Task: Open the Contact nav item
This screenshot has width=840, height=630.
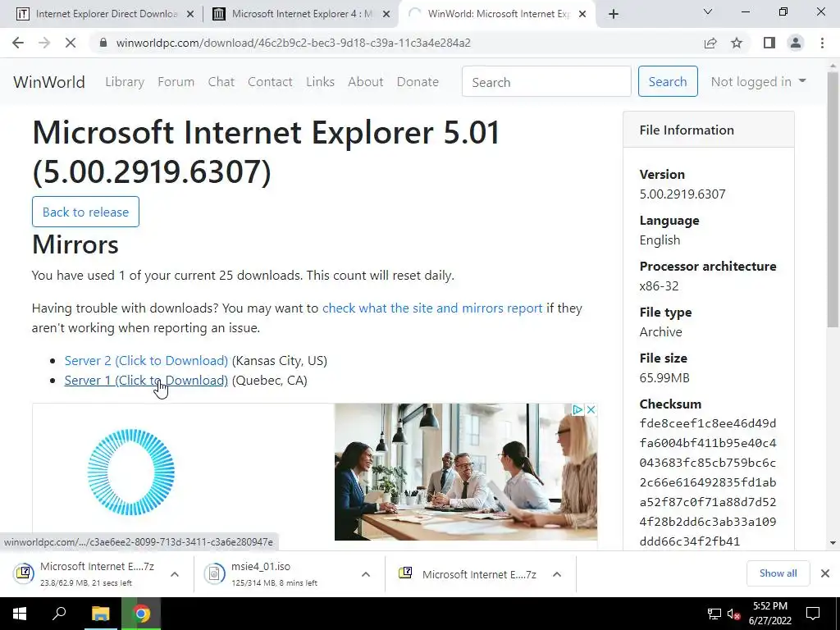Action: (x=270, y=82)
